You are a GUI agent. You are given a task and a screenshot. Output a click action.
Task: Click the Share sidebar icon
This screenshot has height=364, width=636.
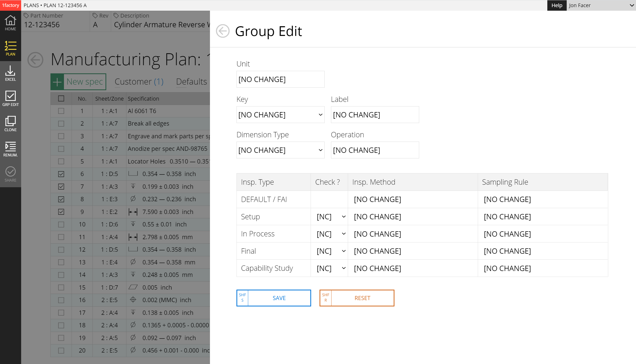tap(10, 174)
